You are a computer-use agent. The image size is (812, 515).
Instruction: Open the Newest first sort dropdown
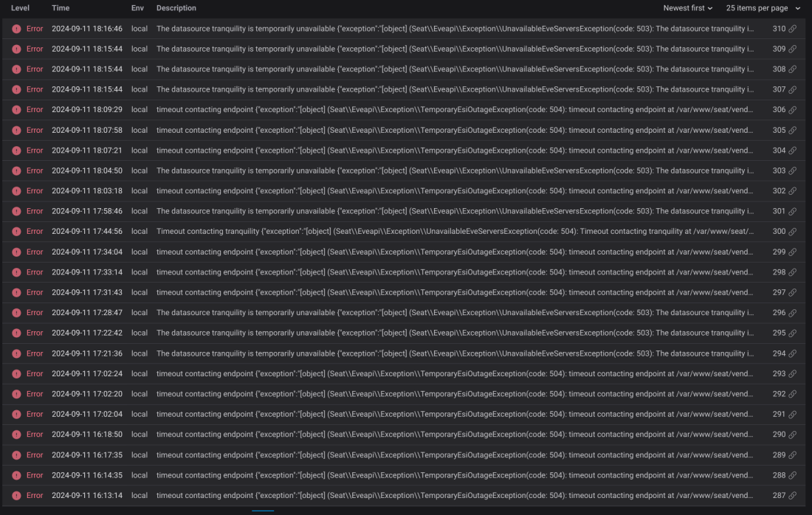[688, 8]
